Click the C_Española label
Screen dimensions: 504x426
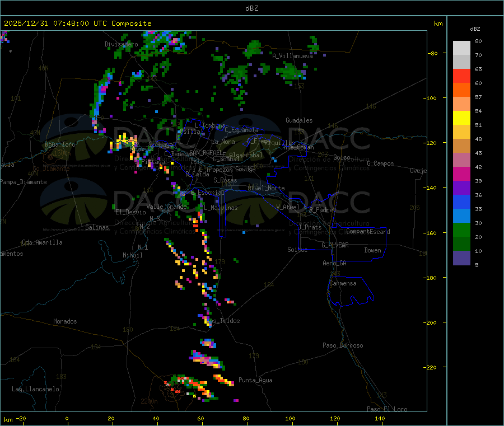[x=241, y=130]
